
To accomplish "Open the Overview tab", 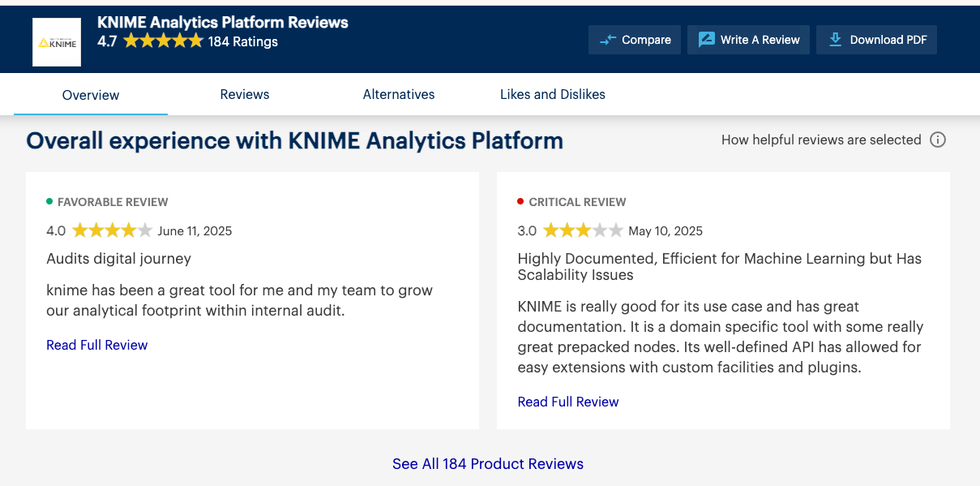I will [x=91, y=95].
